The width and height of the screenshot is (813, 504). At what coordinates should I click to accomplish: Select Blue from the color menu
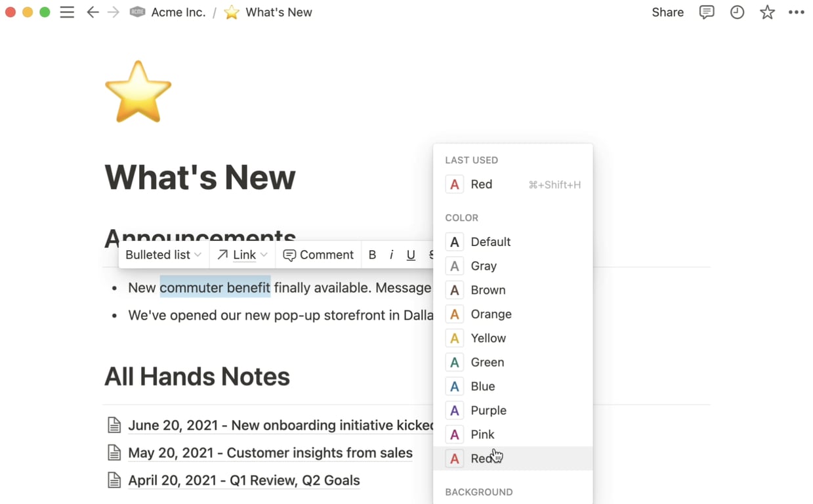point(483,387)
